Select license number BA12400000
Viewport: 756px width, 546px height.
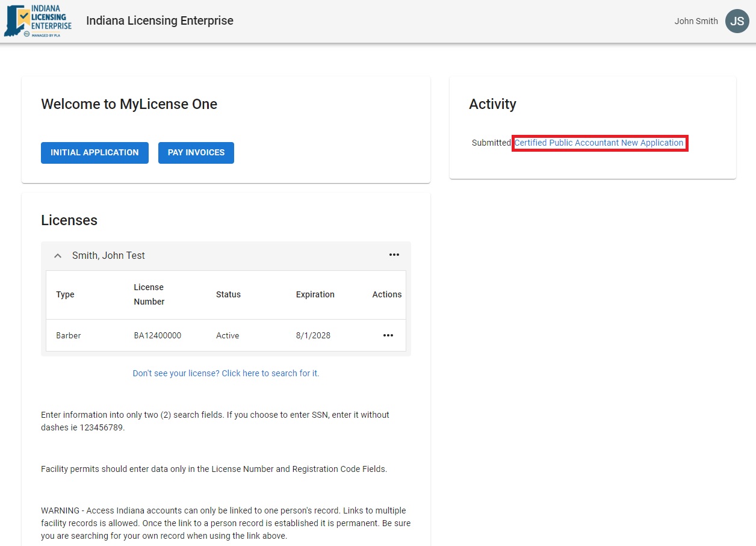(157, 336)
